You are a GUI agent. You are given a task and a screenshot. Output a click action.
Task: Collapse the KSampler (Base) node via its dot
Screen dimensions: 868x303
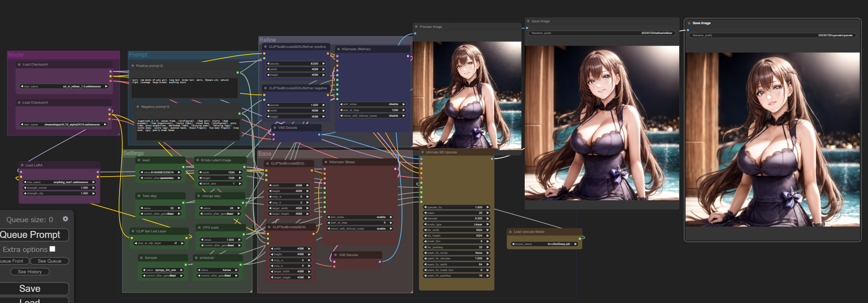326,162
